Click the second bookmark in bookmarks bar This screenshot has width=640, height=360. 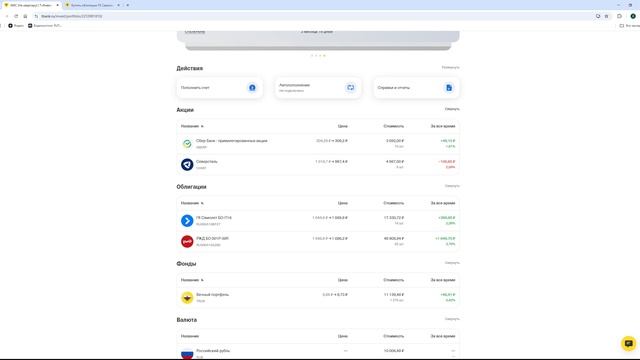45,26
